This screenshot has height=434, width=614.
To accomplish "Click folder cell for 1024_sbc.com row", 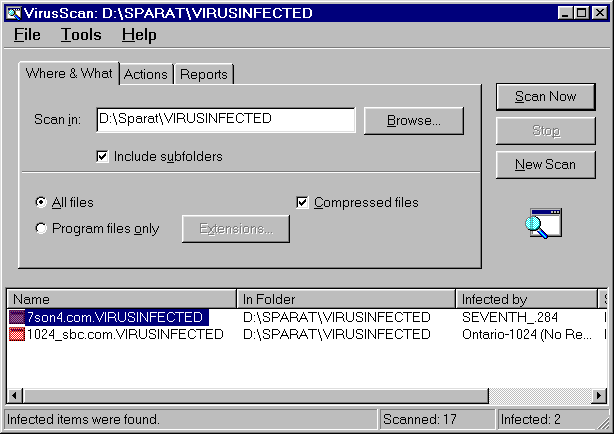I will click(337, 334).
